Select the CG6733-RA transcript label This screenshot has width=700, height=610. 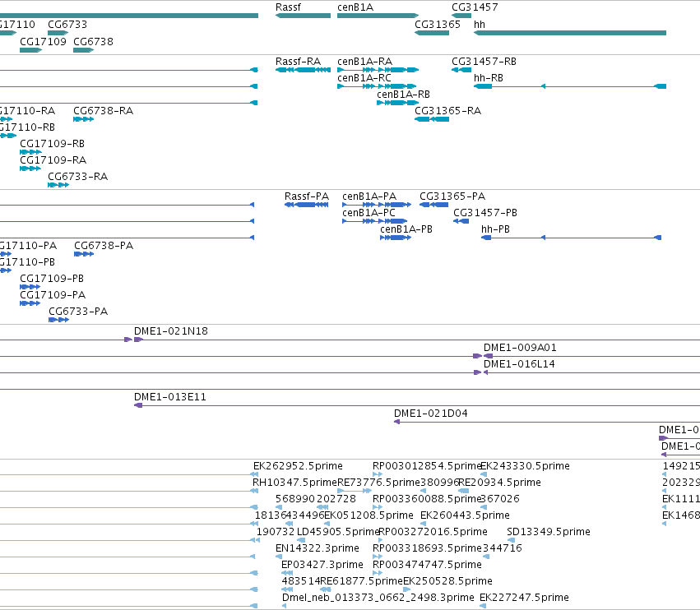tap(77, 176)
